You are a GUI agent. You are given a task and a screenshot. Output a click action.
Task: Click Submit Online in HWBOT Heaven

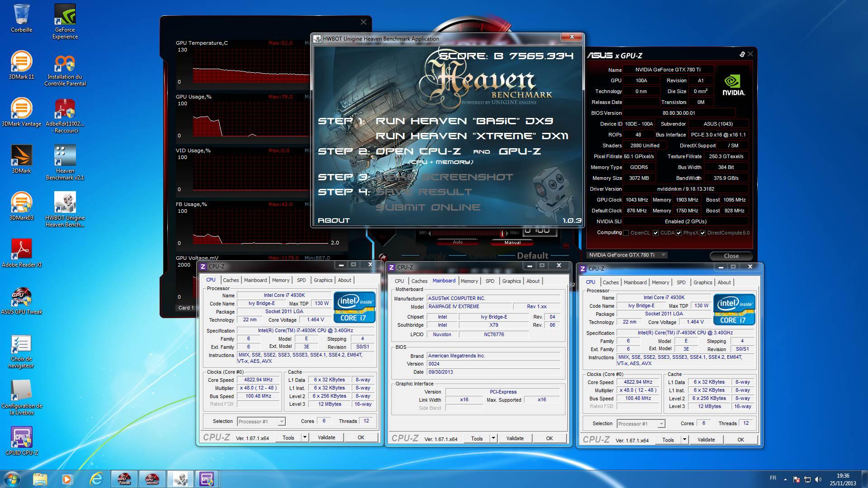tap(428, 207)
